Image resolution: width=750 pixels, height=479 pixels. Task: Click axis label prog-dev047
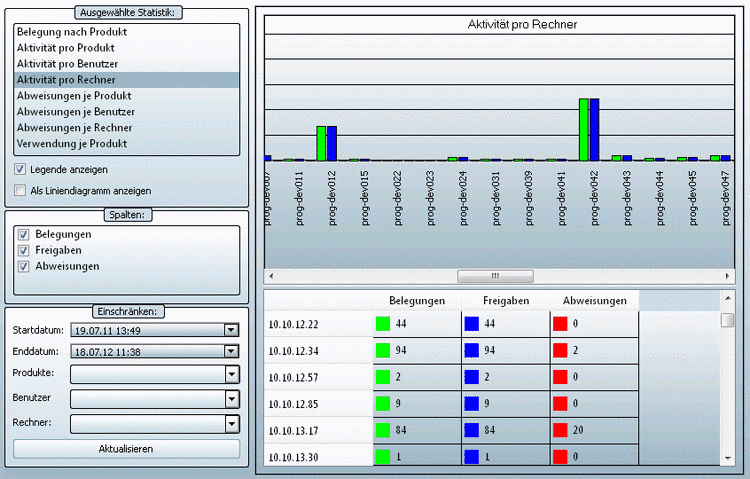726,199
